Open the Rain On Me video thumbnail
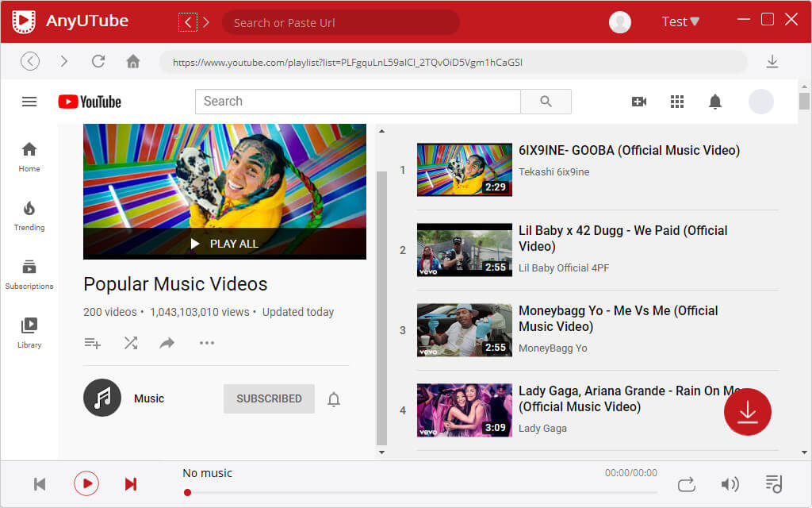 pyautogui.click(x=465, y=410)
